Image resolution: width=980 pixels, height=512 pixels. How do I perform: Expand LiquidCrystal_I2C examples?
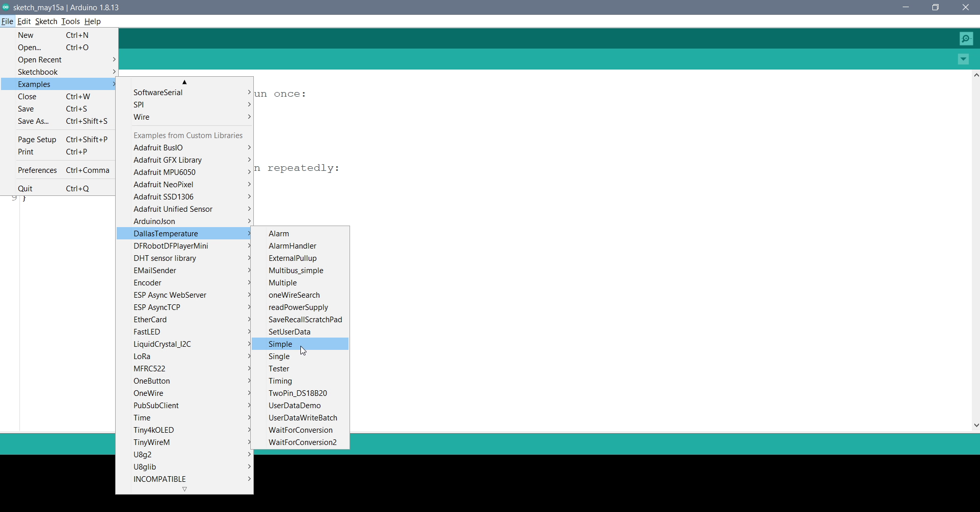click(x=185, y=344)
